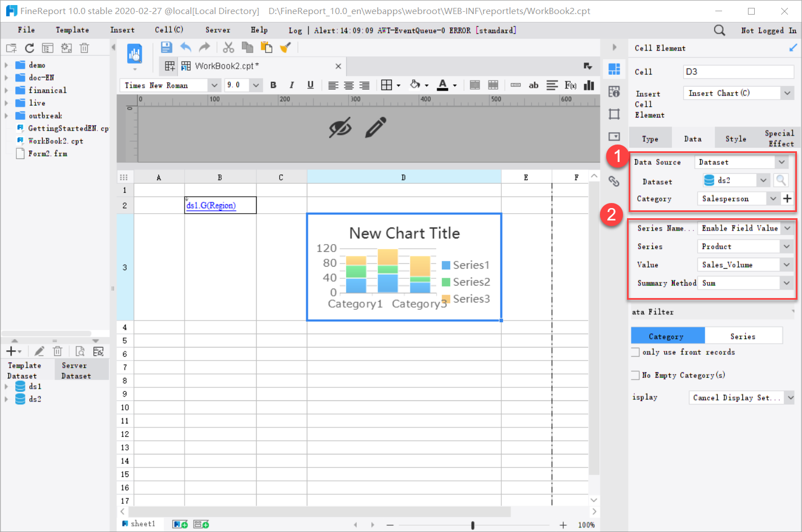The height and width of the screenshot is (532, 802).
Task: Preview dataset data with the magnifier document icon
Action: (79, 350)
